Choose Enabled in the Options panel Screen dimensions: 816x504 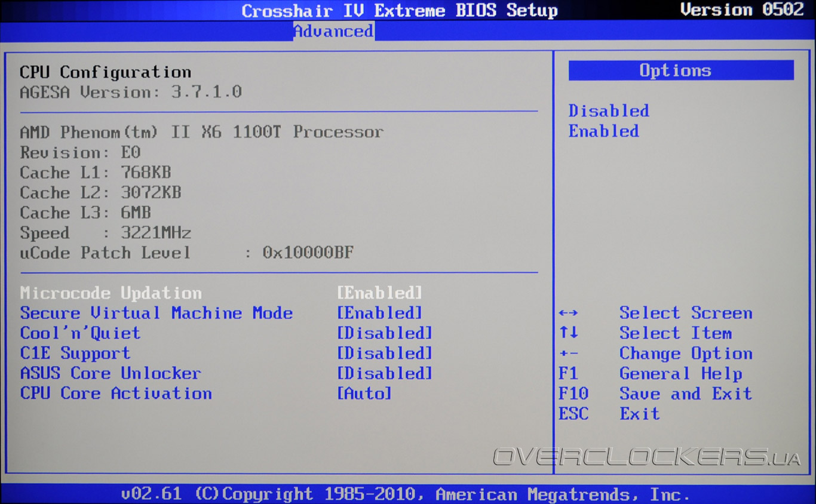(x=603, y=131)
